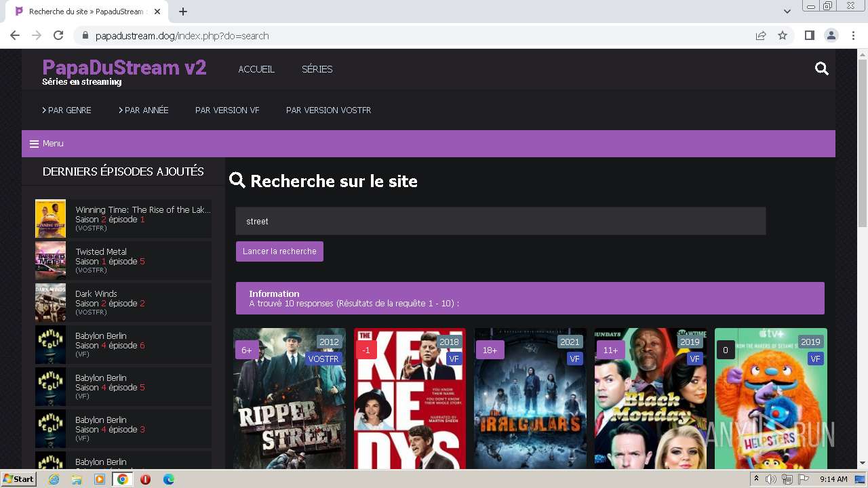This screenshot has height=488, width=868.
Task: Open the Windows Start button
Action: click(18, 479)
